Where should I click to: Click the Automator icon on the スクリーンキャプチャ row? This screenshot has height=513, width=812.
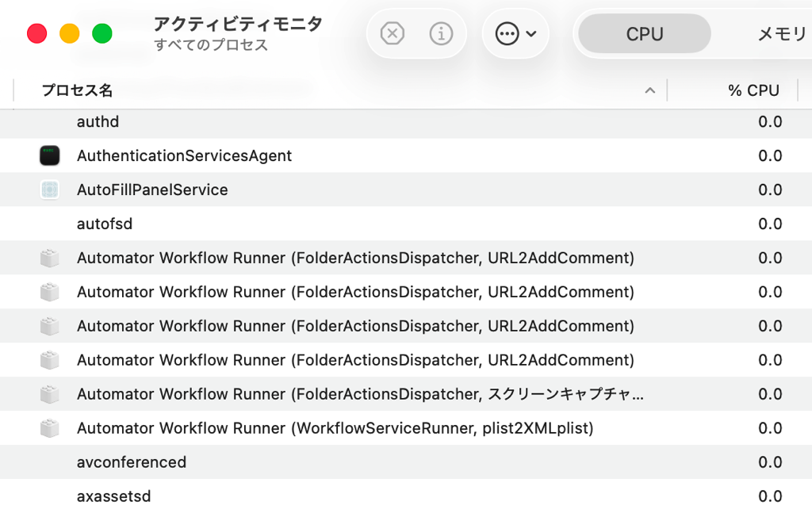(50, 394)
